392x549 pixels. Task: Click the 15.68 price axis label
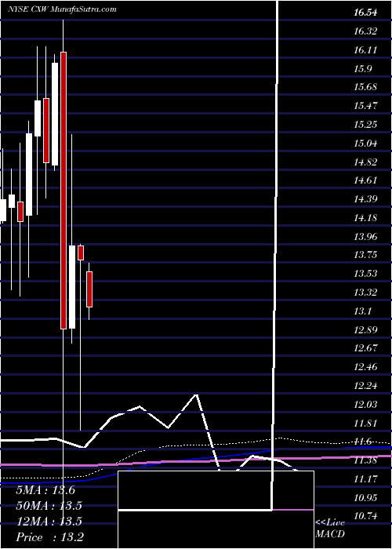click(365, 87)
